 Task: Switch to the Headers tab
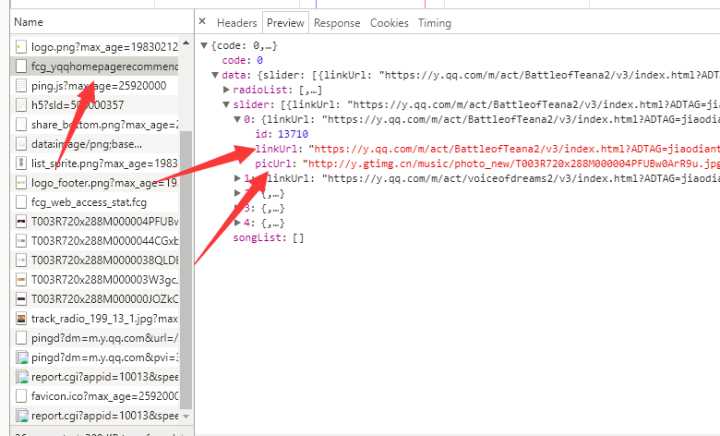click(236, 23)
